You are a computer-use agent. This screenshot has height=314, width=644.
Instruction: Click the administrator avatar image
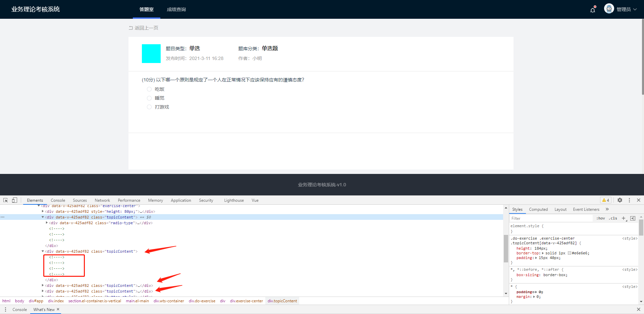[x=609, y=9]
